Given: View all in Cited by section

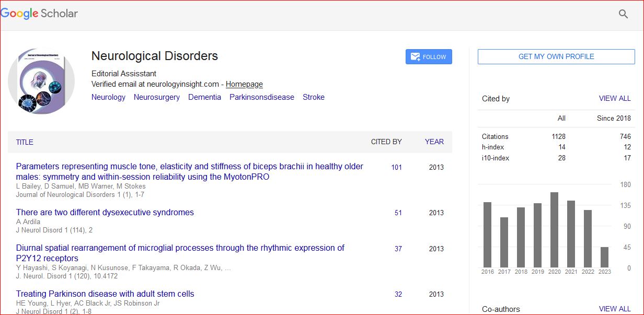Looking at the screenshot, I should (x=614, y=98).
